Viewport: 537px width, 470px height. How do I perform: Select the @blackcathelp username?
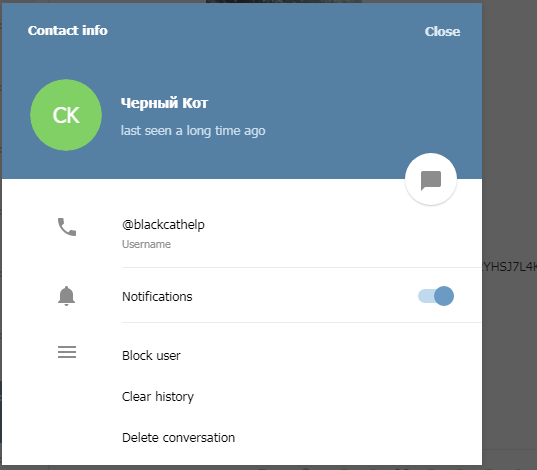(x=163, y=225)
